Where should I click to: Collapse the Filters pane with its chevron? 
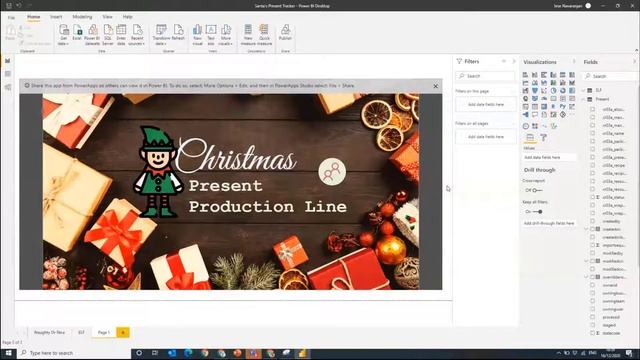click(514, 61)
